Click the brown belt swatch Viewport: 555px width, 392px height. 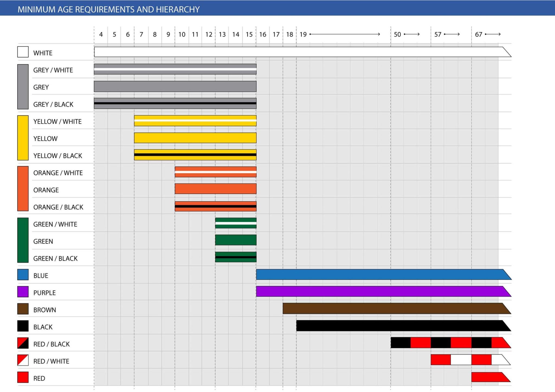click(23, 309)
